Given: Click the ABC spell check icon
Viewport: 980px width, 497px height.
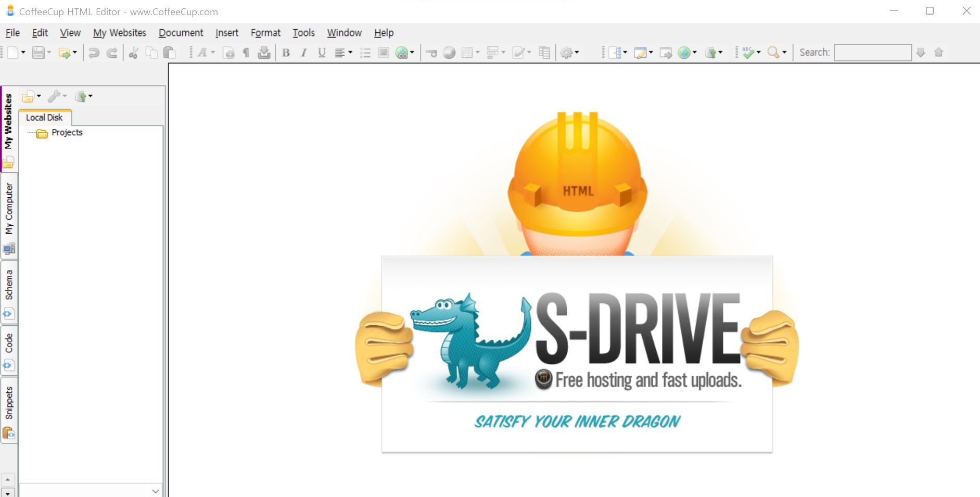Looking at the screenshot, I should coord(748,53).
